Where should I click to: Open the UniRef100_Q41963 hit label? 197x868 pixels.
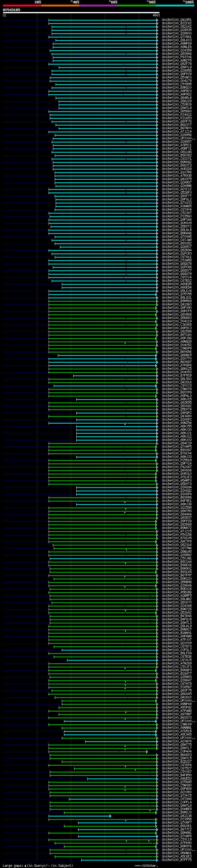pyautogui.click(x=176, y=304)
